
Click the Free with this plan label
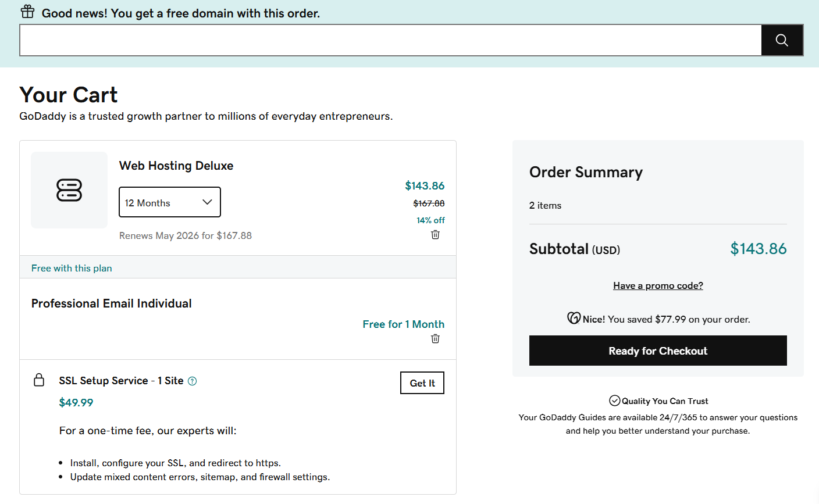click(x=72, y=268)
